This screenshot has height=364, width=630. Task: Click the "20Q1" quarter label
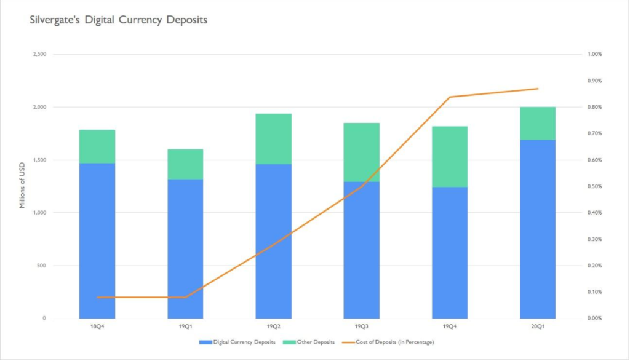(538, 326)
